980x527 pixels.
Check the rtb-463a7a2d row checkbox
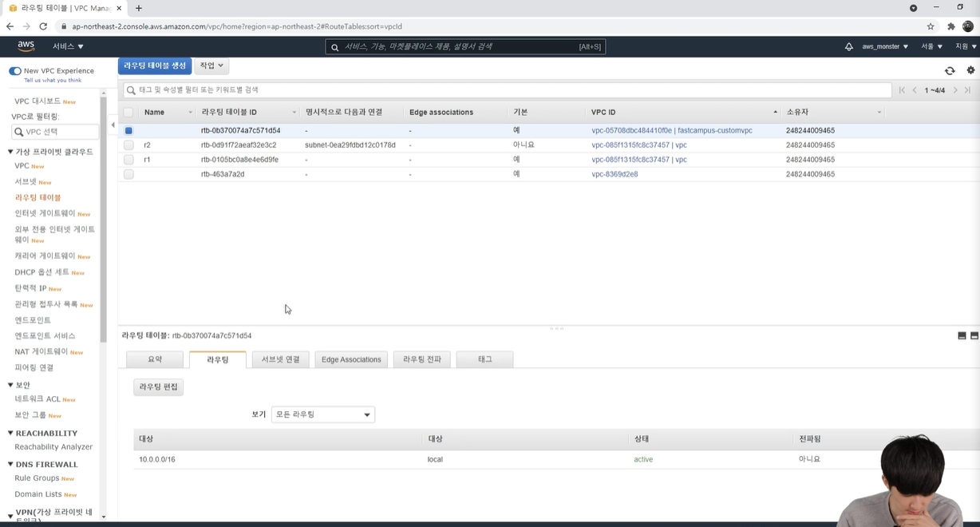point(128,174)
